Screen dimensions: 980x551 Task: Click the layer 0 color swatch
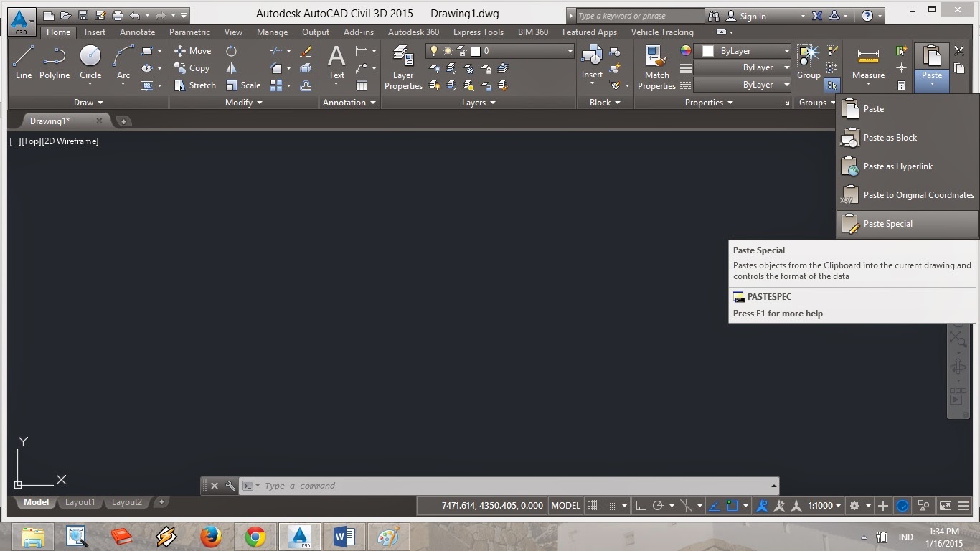coord(475,51)
